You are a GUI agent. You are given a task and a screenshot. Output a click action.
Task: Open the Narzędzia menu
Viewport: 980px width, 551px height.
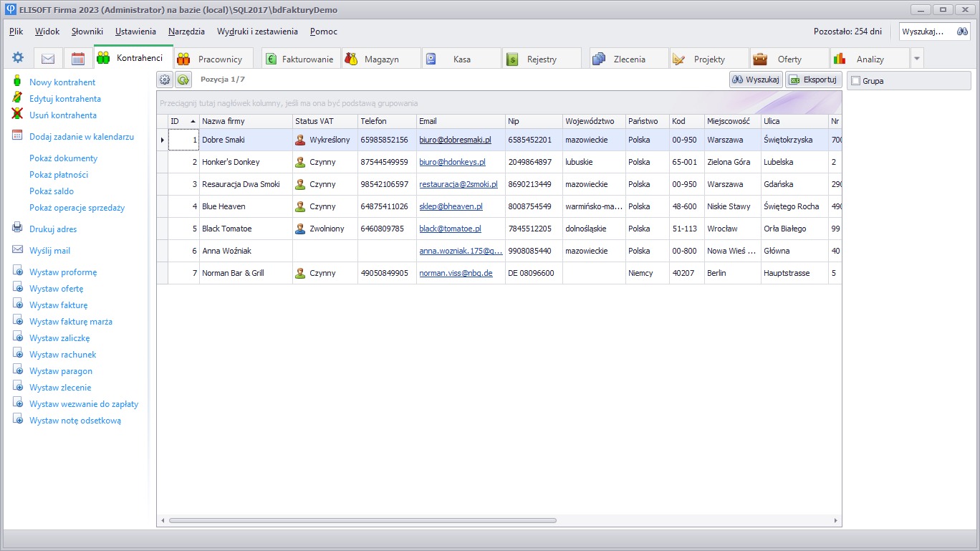coord(186,32)
